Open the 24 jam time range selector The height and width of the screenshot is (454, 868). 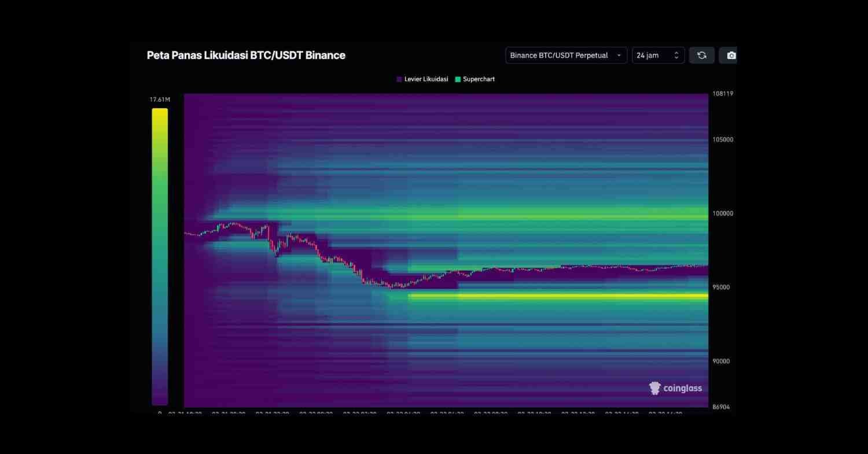(658, 56)
